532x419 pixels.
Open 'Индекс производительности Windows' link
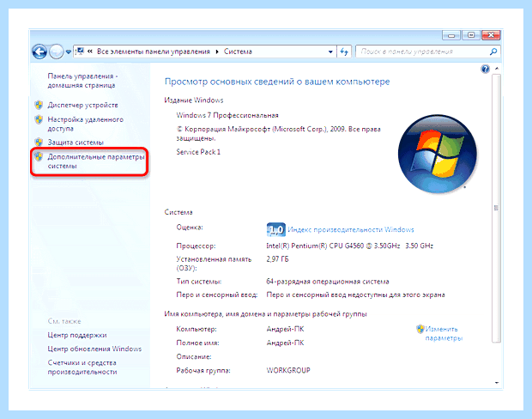point(351,230)
